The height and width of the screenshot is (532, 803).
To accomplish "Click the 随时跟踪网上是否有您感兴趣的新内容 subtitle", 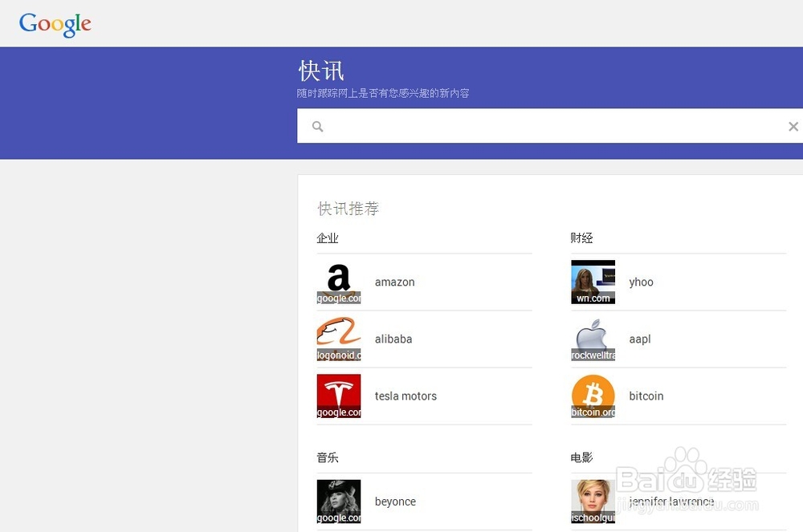I will pyautogui.click(x=383, y=93).
